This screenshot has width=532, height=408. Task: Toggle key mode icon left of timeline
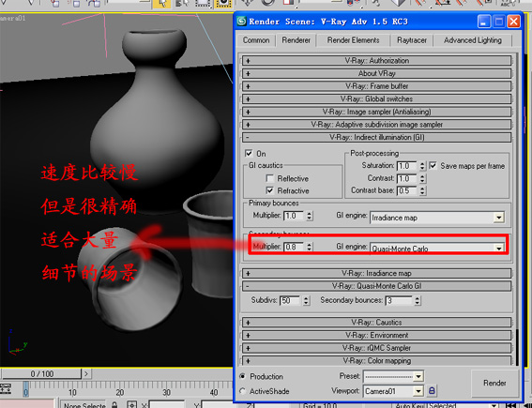coord(6,388)
